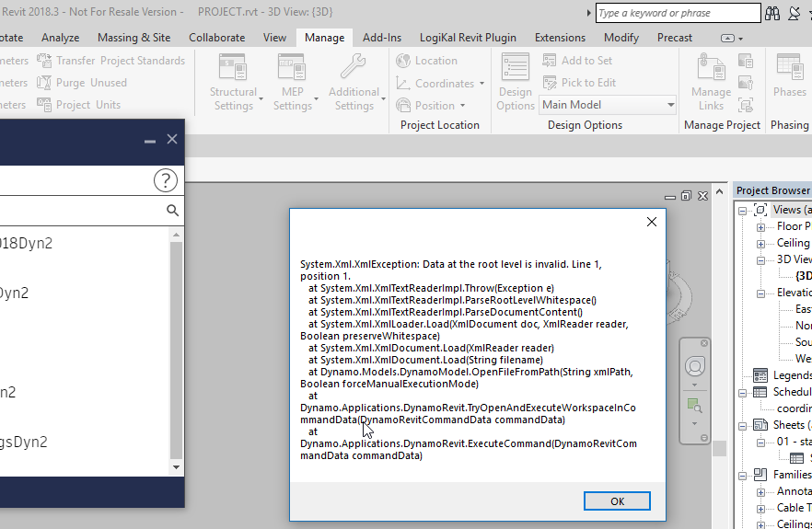The image size is (812, 529).
Task: Click Purge Unused icon
Action: point(44,83)
